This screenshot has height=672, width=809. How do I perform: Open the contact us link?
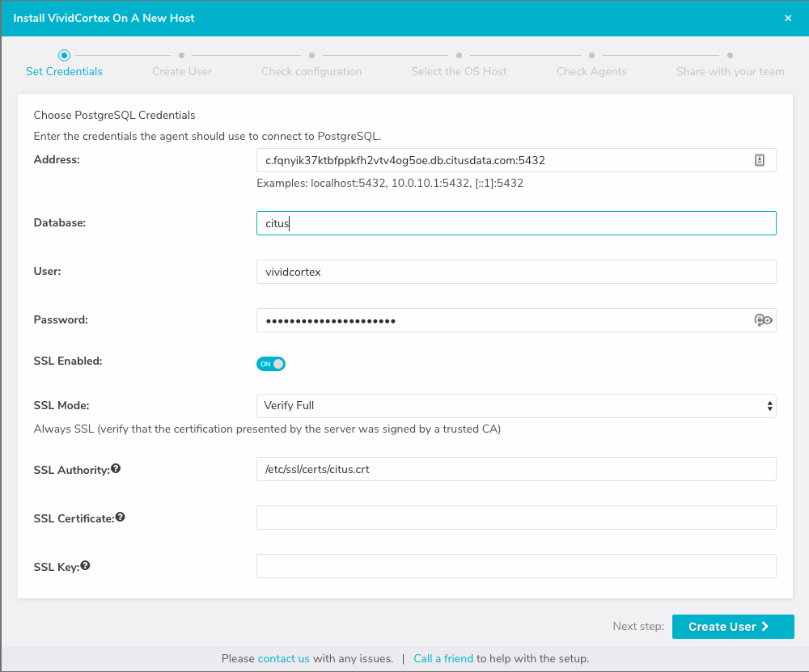pos(284,658)
